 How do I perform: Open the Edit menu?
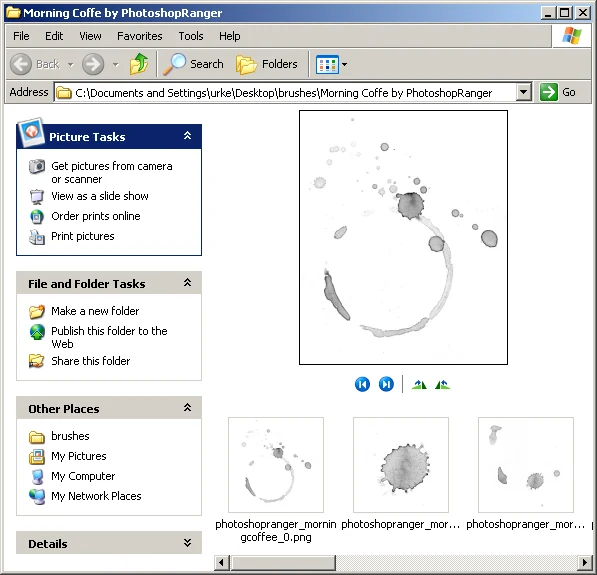(54, 36)
